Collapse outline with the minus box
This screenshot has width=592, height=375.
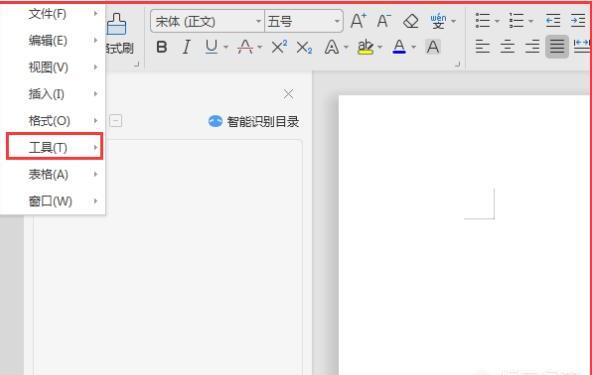click(x=116, y=121)
